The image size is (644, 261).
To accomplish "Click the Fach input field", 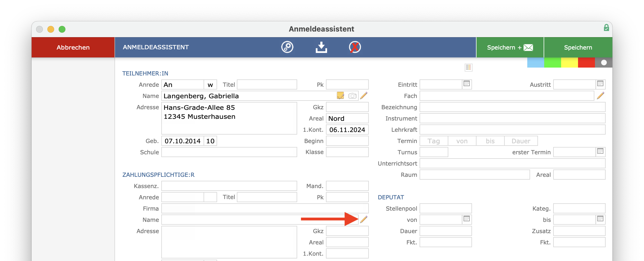I will pyautogui.click(x=507, y=96).
